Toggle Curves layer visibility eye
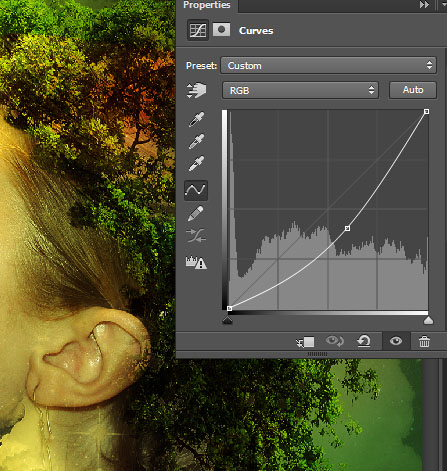This screenshot has height=471, width=447. [x=396, y=341]
